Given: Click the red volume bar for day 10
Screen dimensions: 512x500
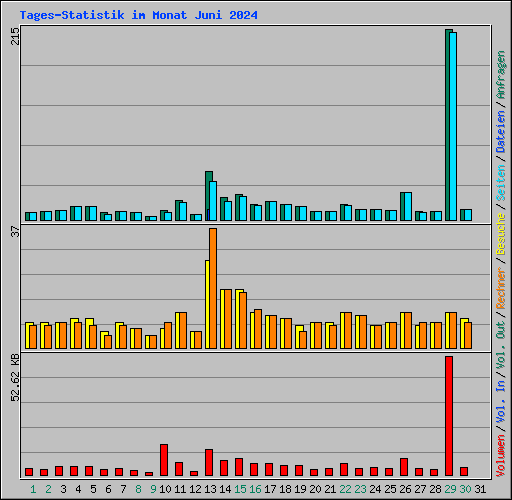Looking at the screenshot, I should click(164, 460).
